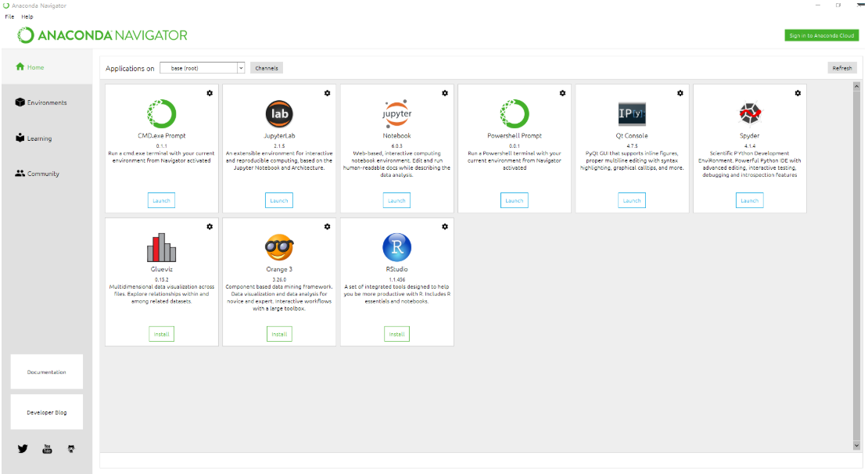Open the Help menu
This screenshot has height=474, width=868.
(x=27, y=16)
